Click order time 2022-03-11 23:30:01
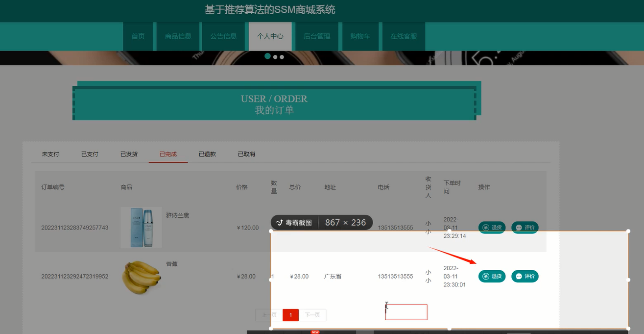Viewport: 644px width, 334px height. pos(454,276)
